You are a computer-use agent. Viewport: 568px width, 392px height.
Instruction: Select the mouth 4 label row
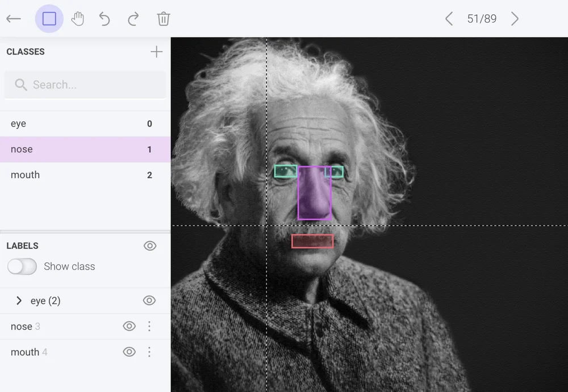(85, 352)
